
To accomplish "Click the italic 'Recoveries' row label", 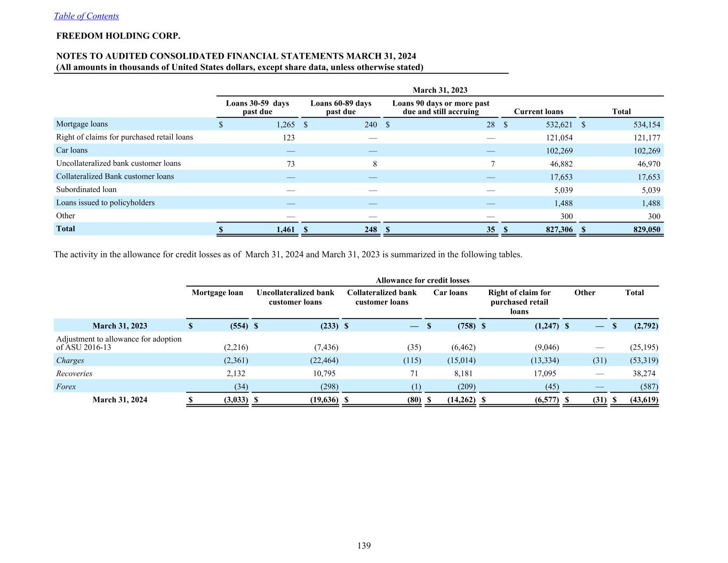I will [74, 374].
